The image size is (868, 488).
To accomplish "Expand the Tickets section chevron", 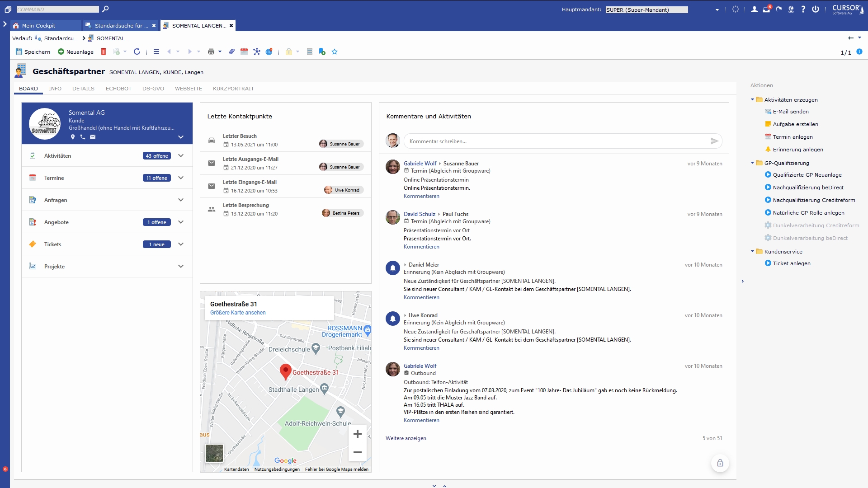I will pyautogui.click(x=181, y=244).
